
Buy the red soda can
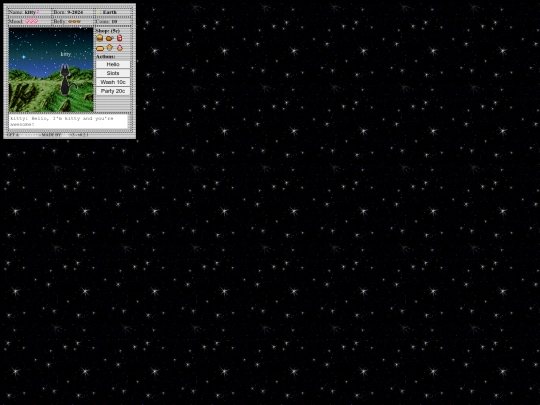pos(120,38)
